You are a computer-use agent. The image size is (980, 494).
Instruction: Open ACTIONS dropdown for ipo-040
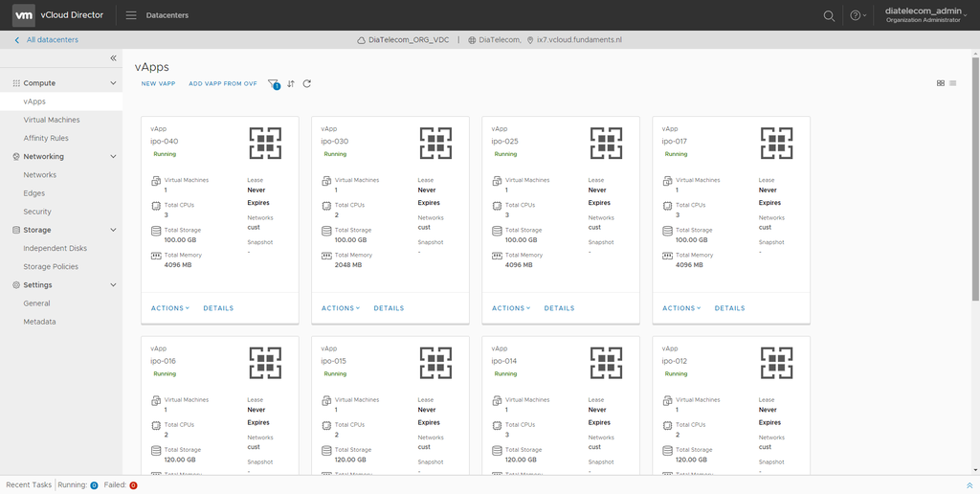point(170,308)
